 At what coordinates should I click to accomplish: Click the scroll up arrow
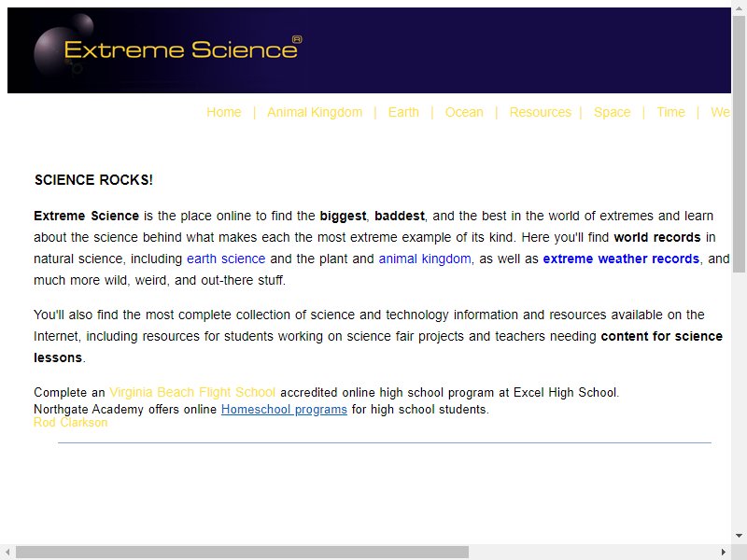pos(739,8)
